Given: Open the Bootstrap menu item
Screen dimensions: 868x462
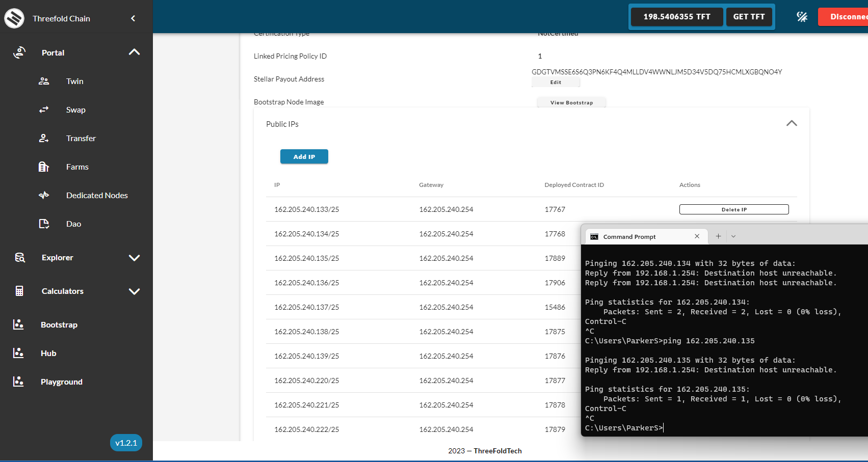Looking at the screenshot, I should (59, 324).
